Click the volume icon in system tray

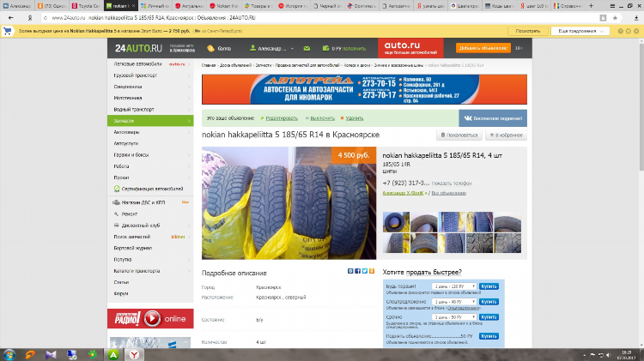[608, 355]
